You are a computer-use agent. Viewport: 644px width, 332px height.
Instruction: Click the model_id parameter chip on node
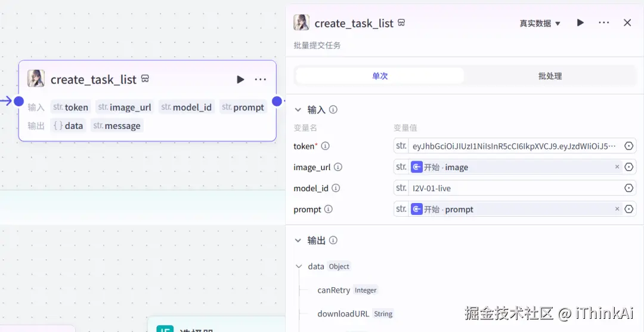tap(186, 107)
